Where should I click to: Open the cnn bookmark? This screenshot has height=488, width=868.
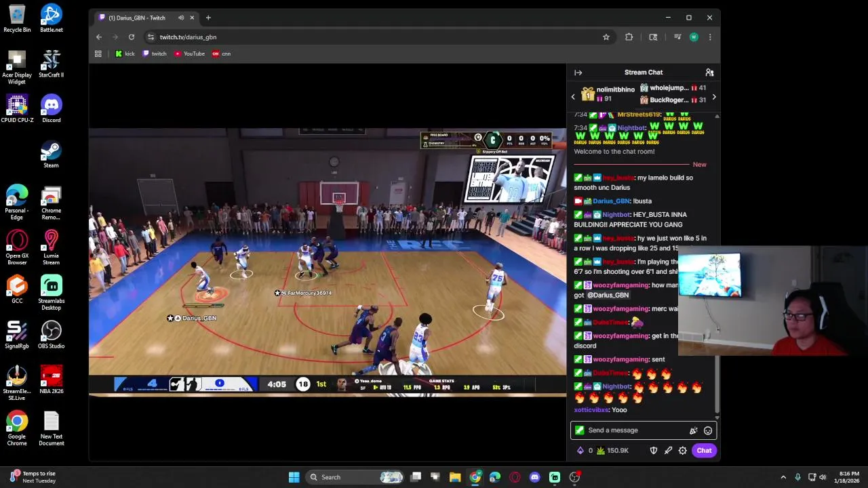222,54
